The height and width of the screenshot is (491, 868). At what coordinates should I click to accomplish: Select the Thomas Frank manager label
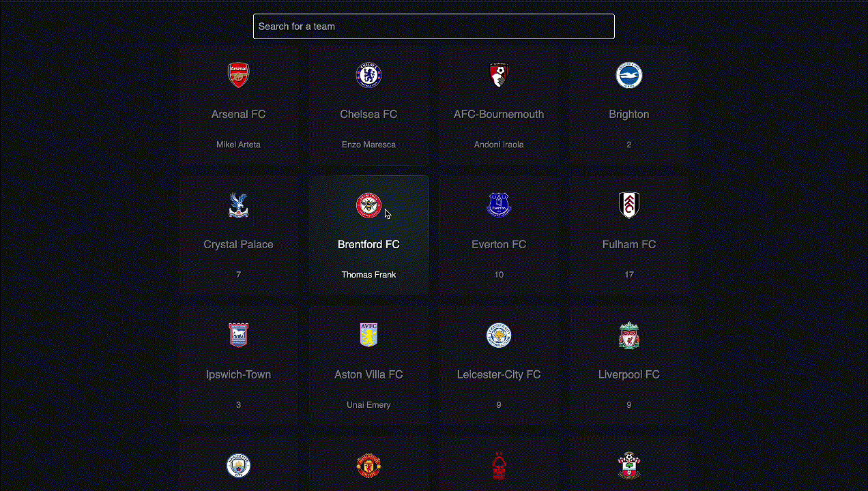coord(368,275)
